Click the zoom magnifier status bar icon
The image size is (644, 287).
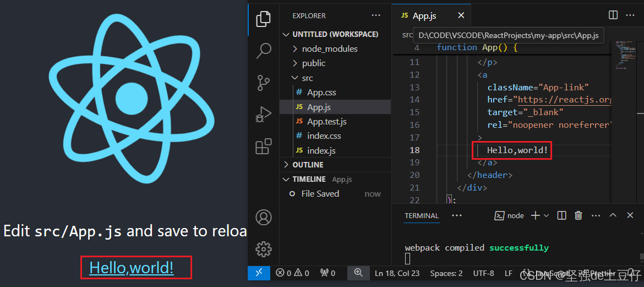tap(358, 273)
